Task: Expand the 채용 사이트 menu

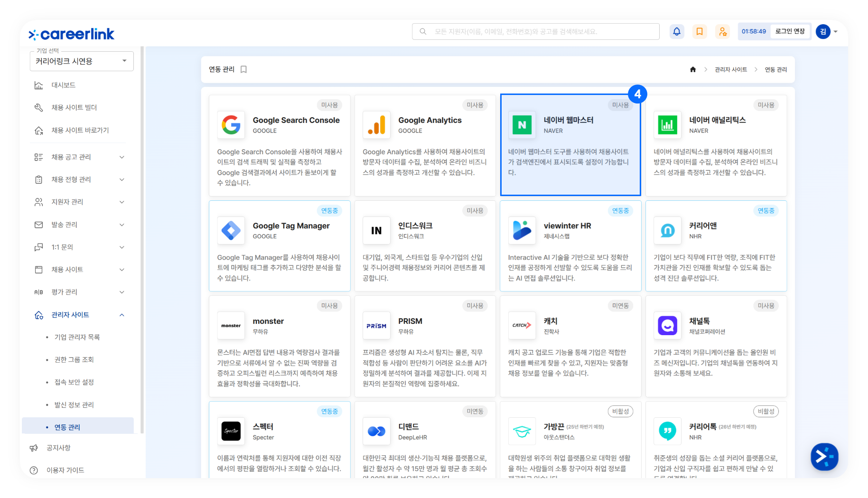Action: pyautogui.click(x=122, y=270)
